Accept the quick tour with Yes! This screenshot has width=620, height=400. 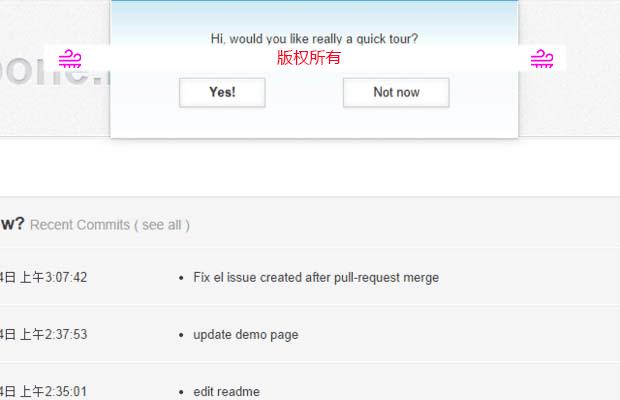[x=222, y=92]
